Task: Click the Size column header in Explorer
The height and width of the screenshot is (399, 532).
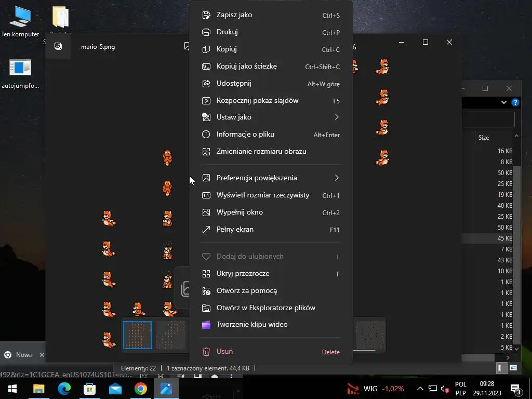Action: pyautogui.click(x=484, y=137)
